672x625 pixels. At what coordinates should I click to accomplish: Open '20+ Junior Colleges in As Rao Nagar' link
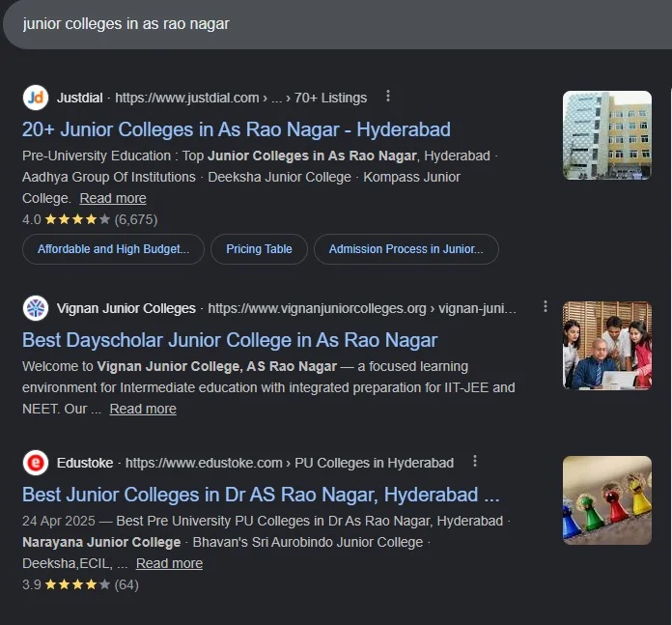(237, 129)
